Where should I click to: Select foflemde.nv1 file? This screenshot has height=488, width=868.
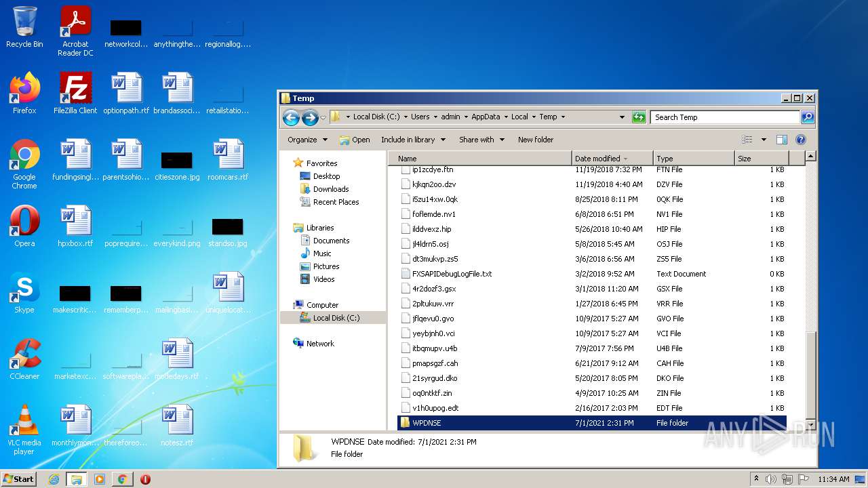click(592, 214)
